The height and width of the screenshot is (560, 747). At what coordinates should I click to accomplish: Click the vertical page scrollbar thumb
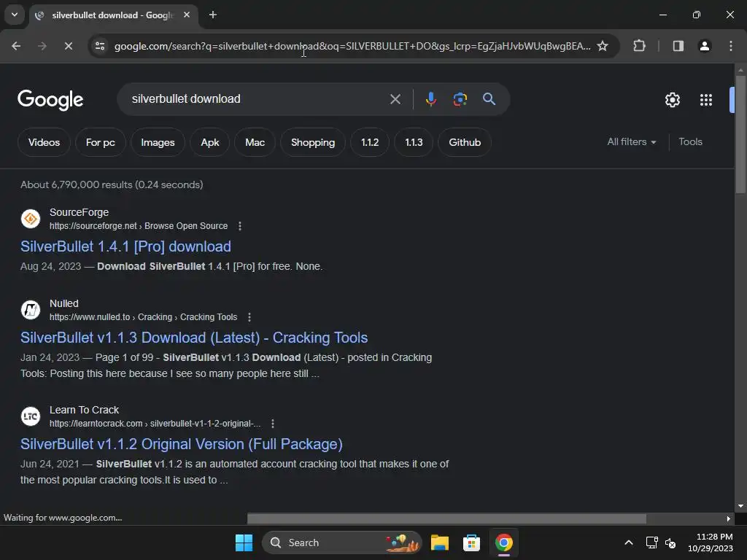(x=740, y=134)
